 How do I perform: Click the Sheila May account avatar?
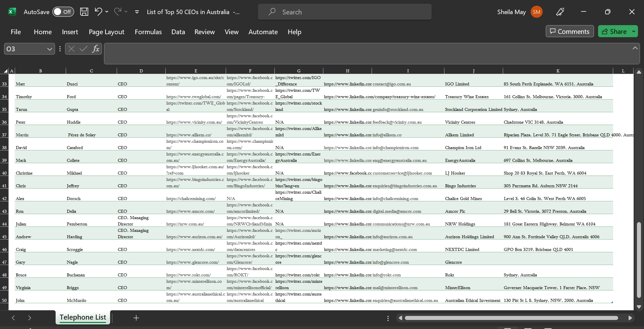(x=537, y=12)
